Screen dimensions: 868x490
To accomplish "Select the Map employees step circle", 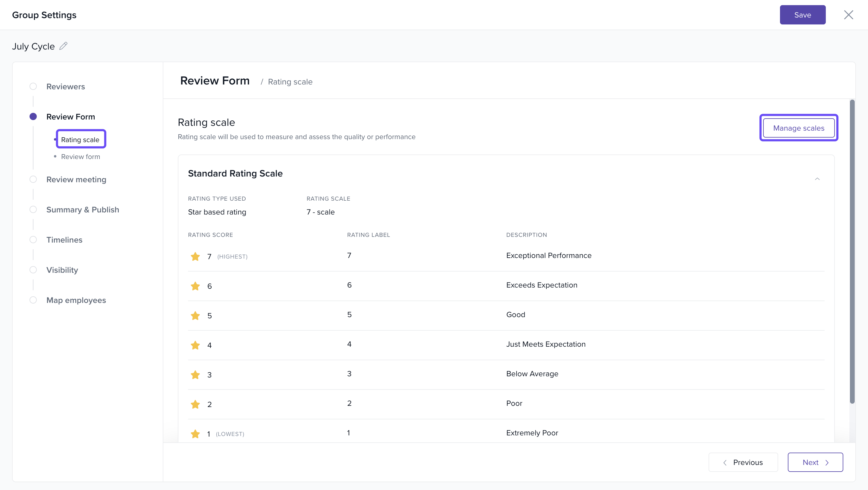I will 33,300.
